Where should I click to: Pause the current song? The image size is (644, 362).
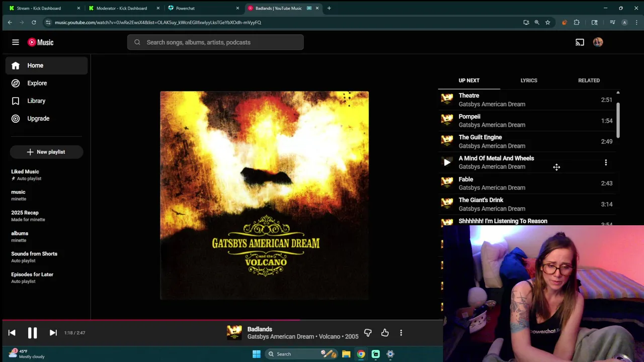click(x=32, y=333)
